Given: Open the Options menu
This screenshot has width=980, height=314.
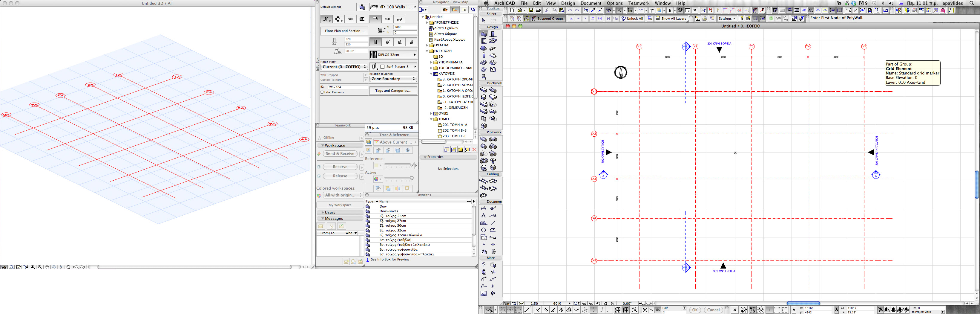Looking at the screenshot, I should tap(615, 3).
